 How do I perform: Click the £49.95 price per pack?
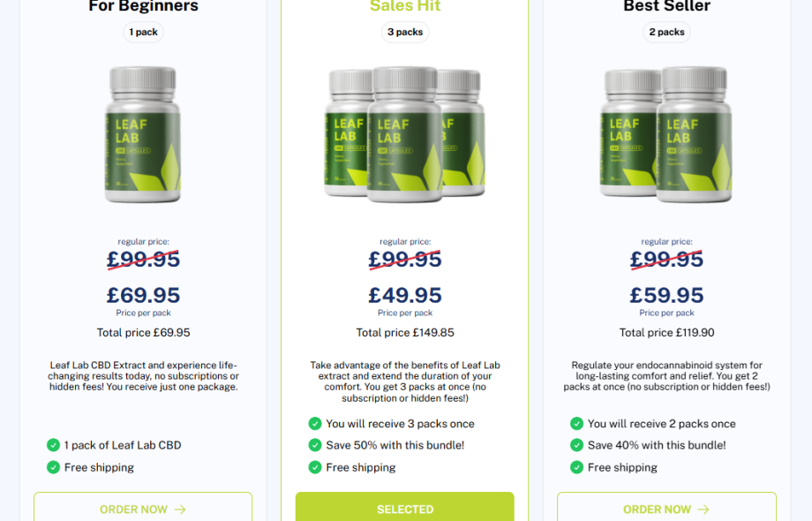coord(405,295)
